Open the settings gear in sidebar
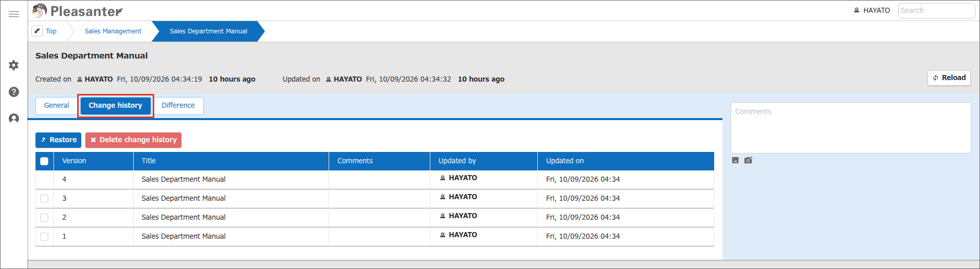 (14, 65)
